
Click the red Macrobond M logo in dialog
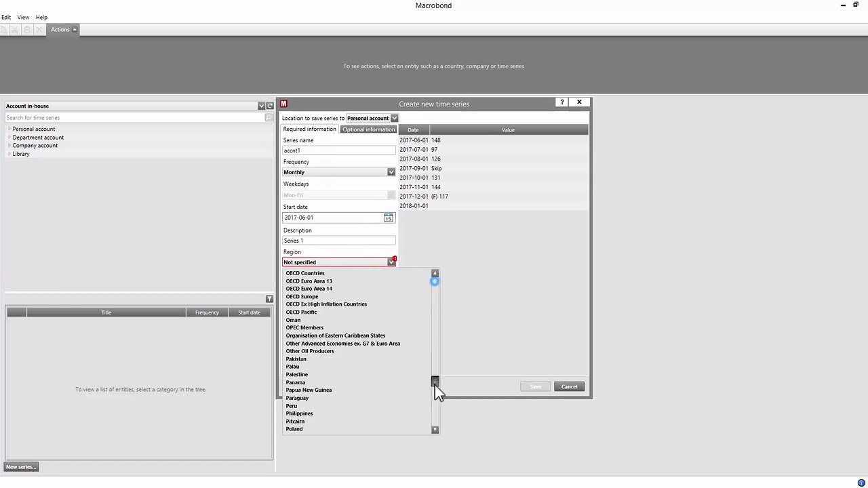tap(283, 104)
